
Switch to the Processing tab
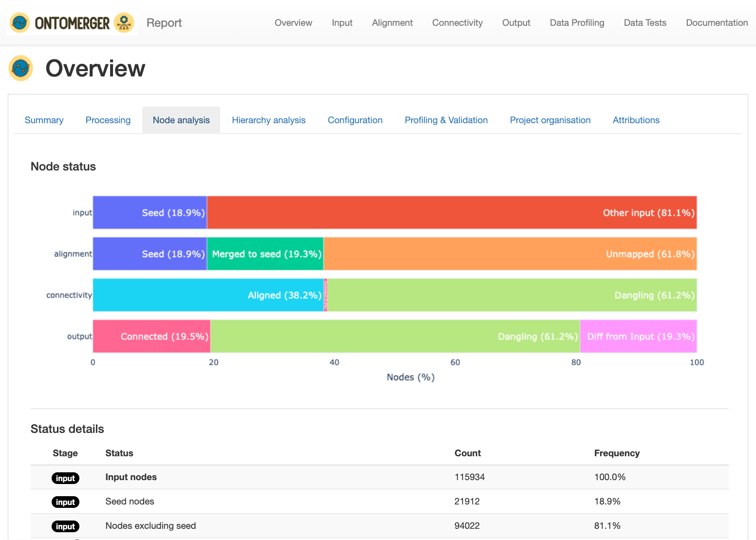(x=108, y=120)
